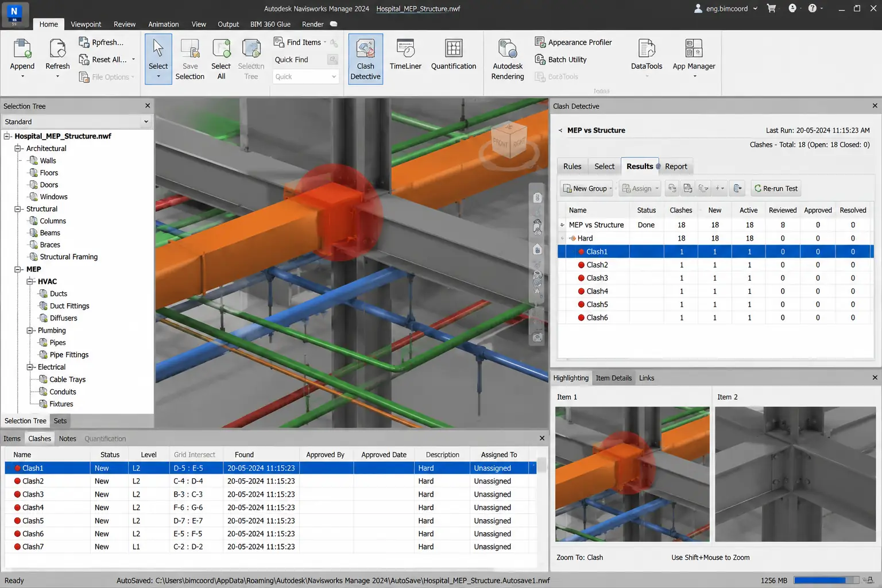882x588 pixels.
Task: Switch to the Review ribbon tab
Action: point(125,24)
